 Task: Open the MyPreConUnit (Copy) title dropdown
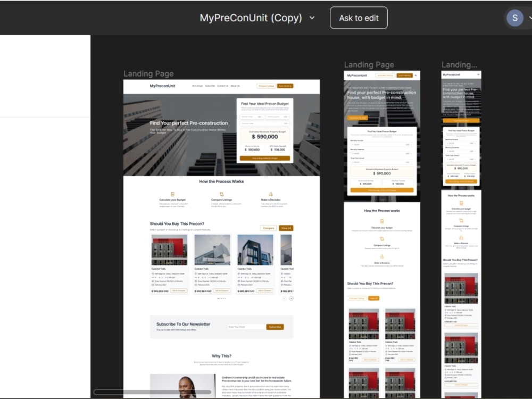312,18
